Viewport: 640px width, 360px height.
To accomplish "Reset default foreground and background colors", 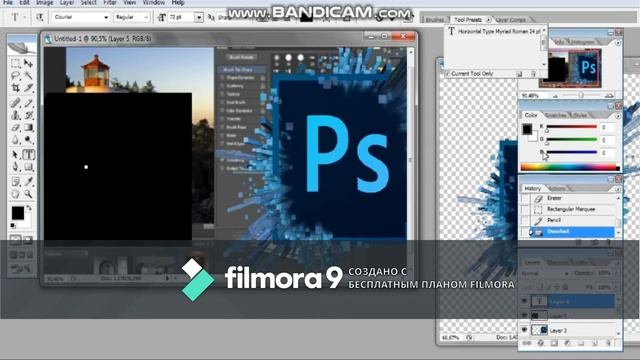I will click(13, 225).
